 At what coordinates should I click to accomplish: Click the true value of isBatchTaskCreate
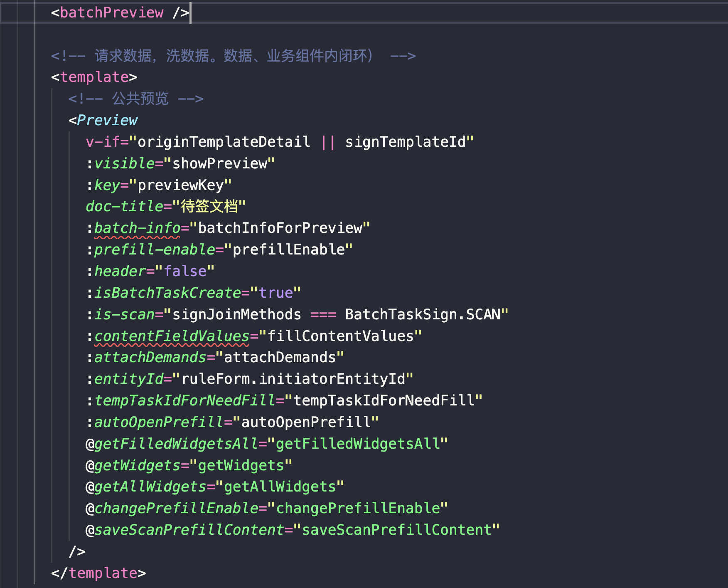(276, 293)
